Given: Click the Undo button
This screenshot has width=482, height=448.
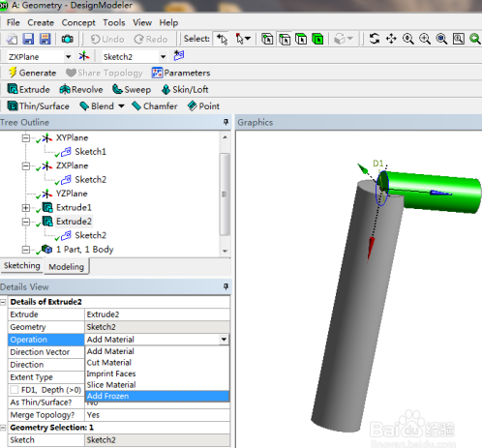Looking at the screenshot, I should [x=107, y=40].
